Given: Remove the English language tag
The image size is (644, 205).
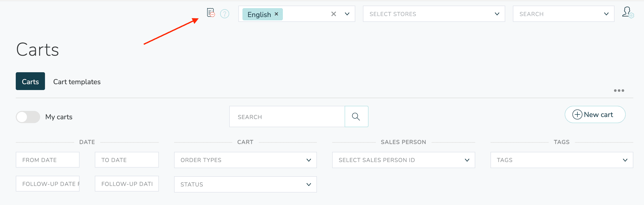Looking at the screenshot, I should pos(277,14).
